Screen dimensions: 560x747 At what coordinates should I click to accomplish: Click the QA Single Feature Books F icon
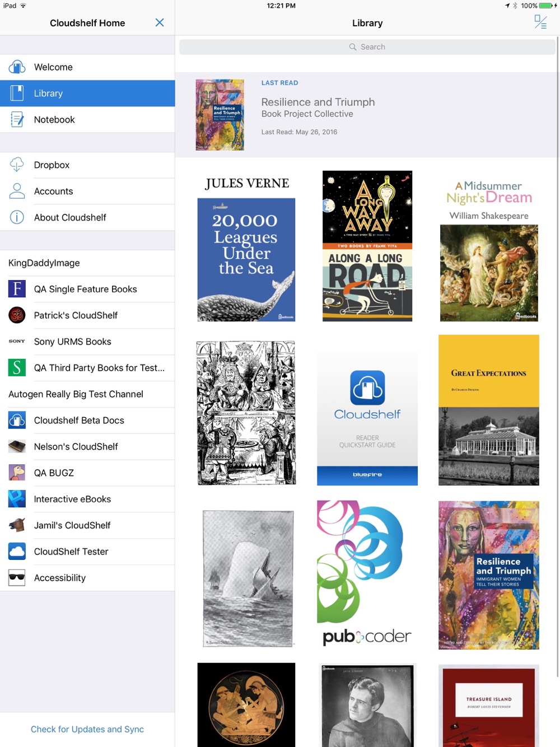17,289
